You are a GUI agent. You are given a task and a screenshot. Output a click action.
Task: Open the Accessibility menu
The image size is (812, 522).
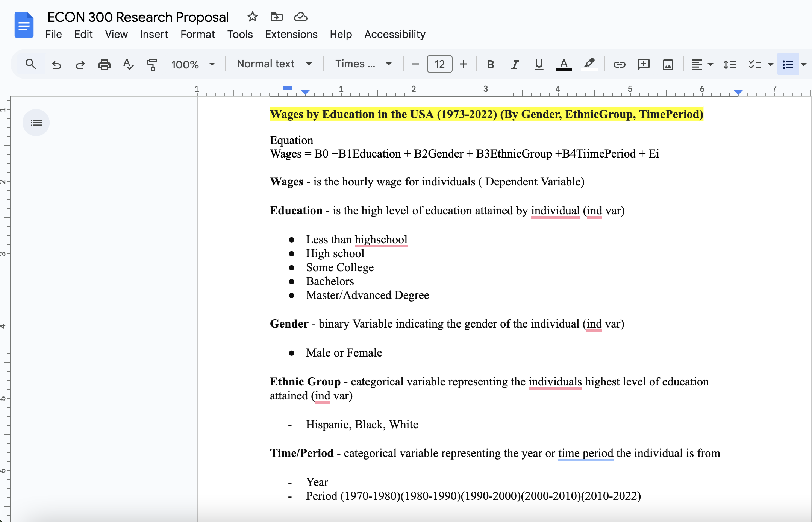coord(395,34)
